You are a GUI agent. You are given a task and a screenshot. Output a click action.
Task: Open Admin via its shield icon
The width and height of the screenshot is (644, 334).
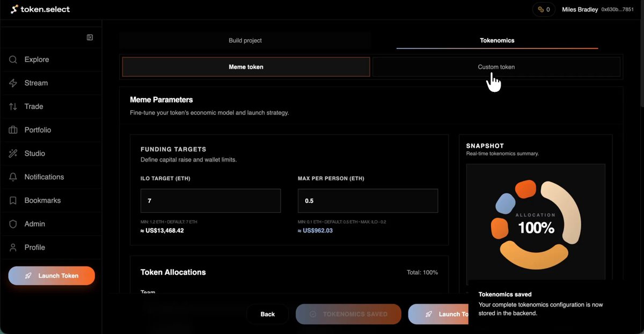tap(13, 224)
